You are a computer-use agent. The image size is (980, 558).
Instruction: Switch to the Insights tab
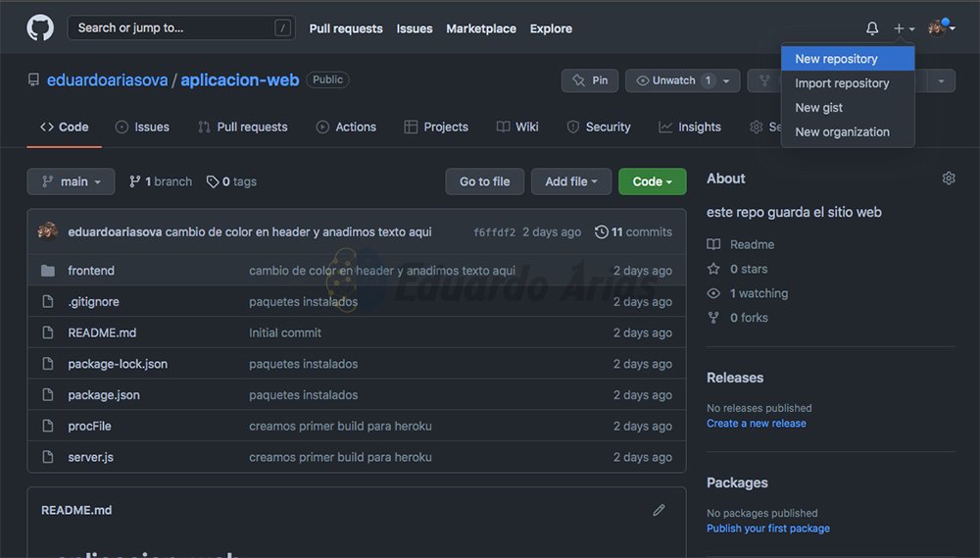(689, 127)
